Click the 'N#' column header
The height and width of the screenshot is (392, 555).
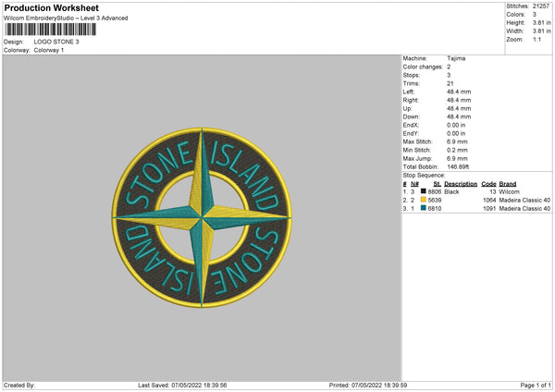point(414,184)
